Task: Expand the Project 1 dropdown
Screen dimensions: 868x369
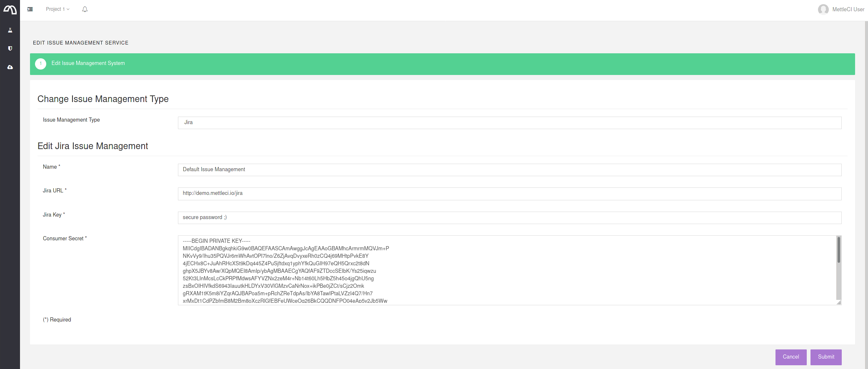Action: (x=58, y=9)
